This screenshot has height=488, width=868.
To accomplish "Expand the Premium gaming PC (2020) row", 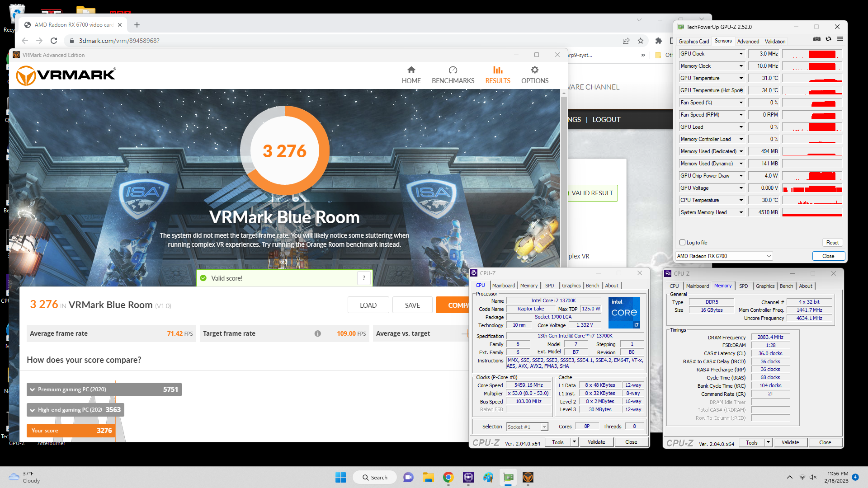I will (x=104, y=389).
